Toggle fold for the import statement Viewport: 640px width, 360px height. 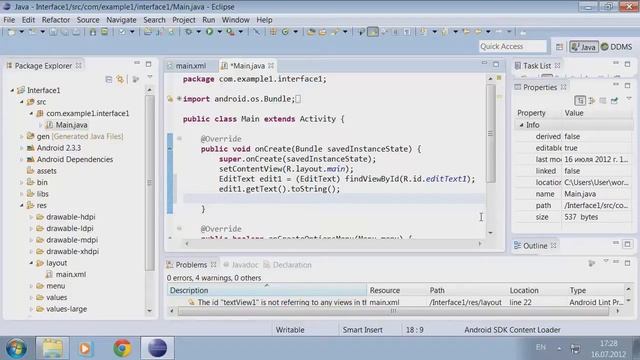pos(179,99)
